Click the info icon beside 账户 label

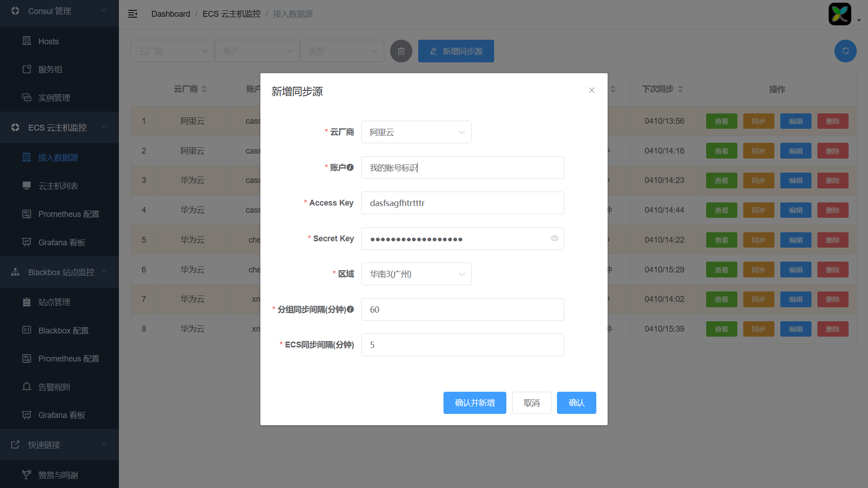(350, 167)
